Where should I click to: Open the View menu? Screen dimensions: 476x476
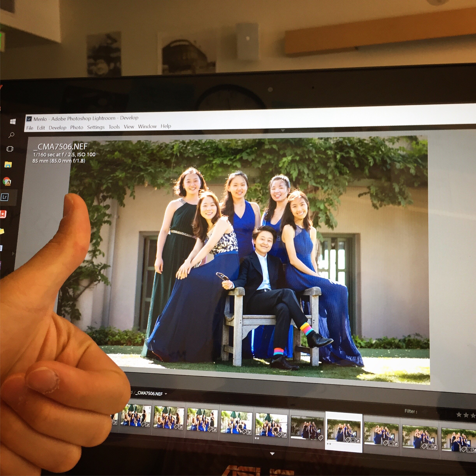tap(129, 127)
